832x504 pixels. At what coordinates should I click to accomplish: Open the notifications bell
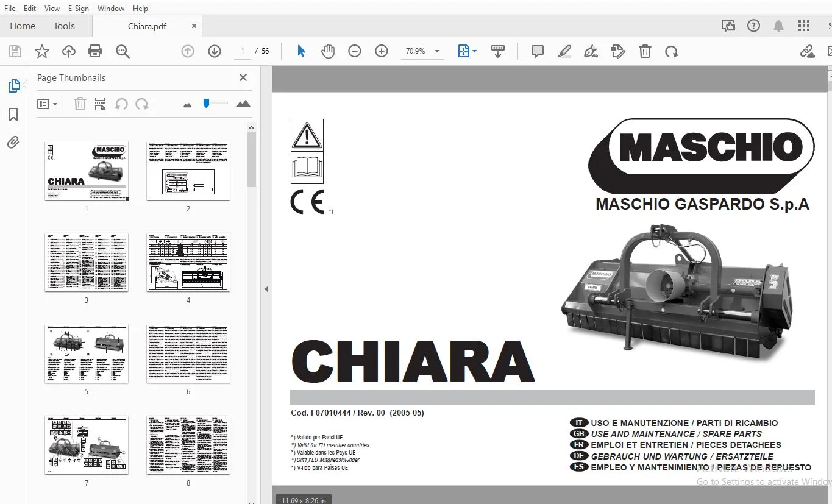click(779, 26)
